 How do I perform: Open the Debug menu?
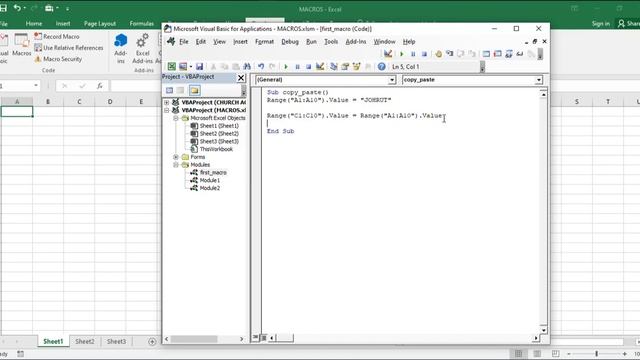290,42
